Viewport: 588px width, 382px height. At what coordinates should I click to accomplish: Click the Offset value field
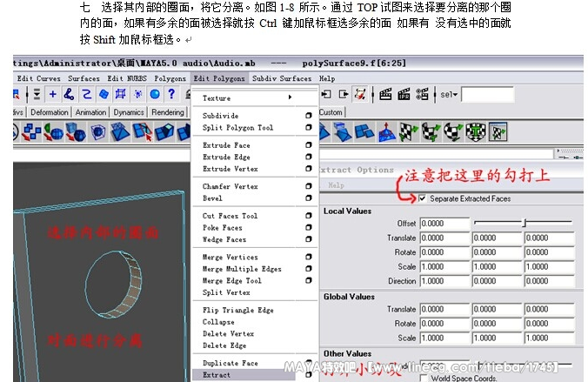pyautogui.click(x=444, y=224)
